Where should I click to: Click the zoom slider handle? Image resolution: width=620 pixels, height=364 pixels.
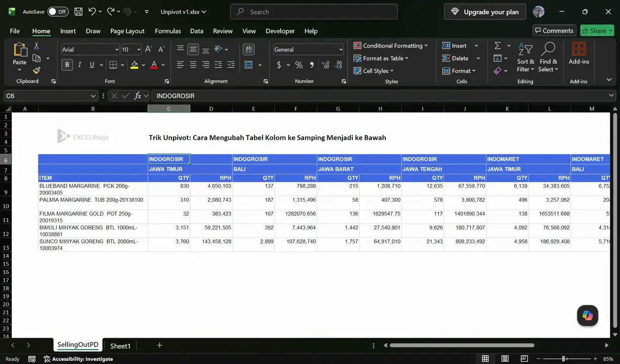pyautogui.click(x=563, y=358)
